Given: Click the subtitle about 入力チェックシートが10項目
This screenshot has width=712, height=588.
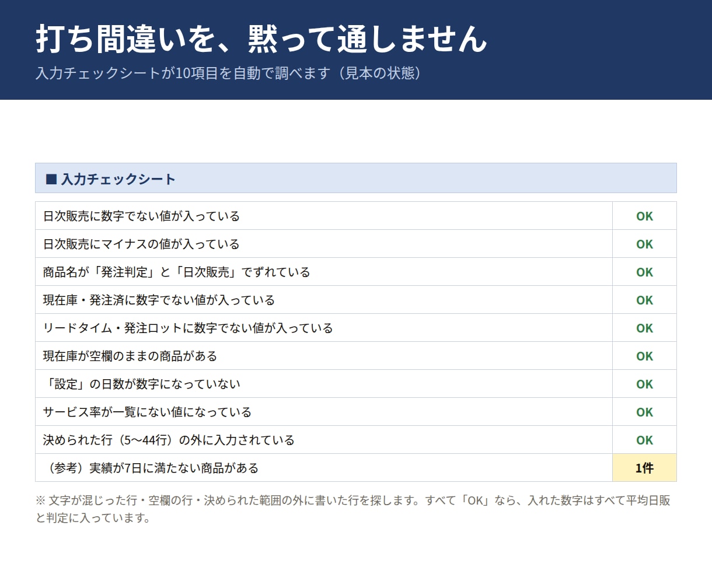Looking at the screenshot, I should point(229,73).
